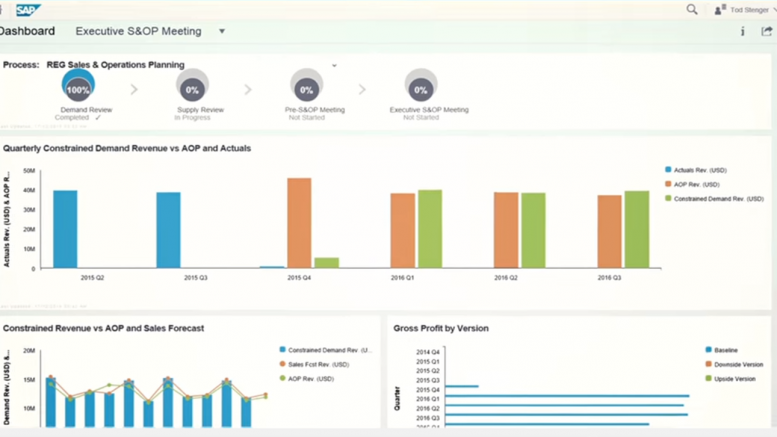The image size is (777, 437).
Task: Click the user profile icon
Action: point(720,10)
